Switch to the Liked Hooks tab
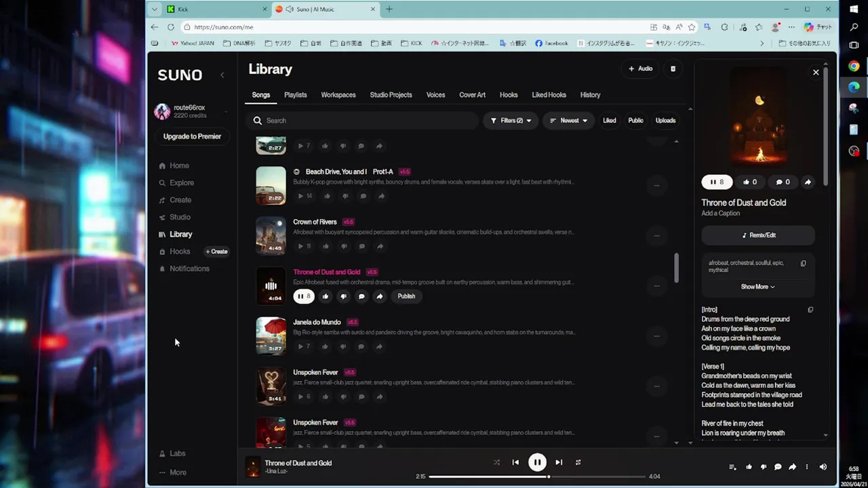 point(549,95)
